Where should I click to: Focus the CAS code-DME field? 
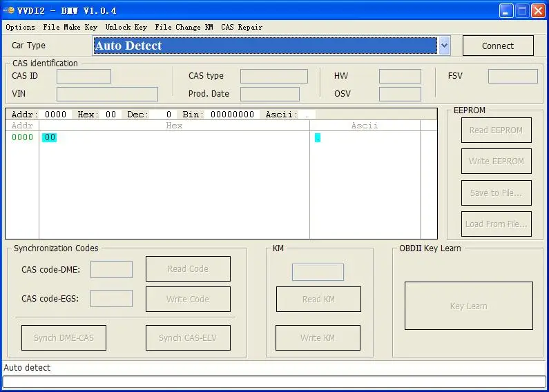coord(111,269)
